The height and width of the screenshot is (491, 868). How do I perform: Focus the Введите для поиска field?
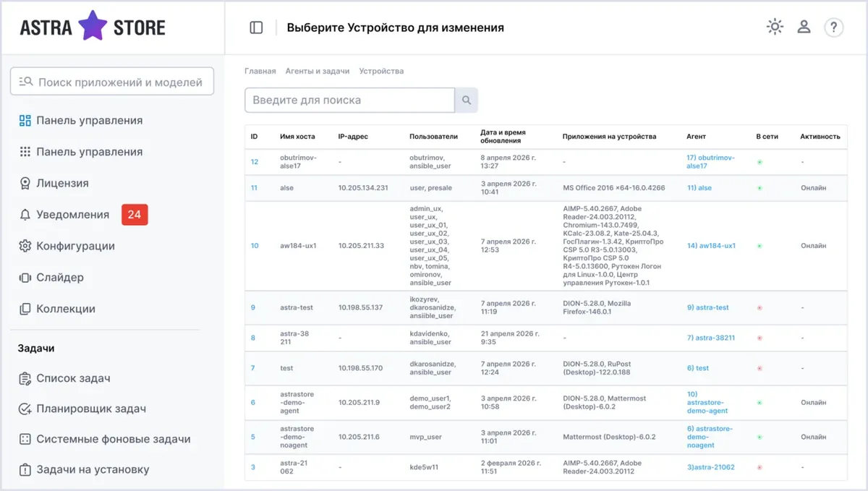(x=349, y=100)
